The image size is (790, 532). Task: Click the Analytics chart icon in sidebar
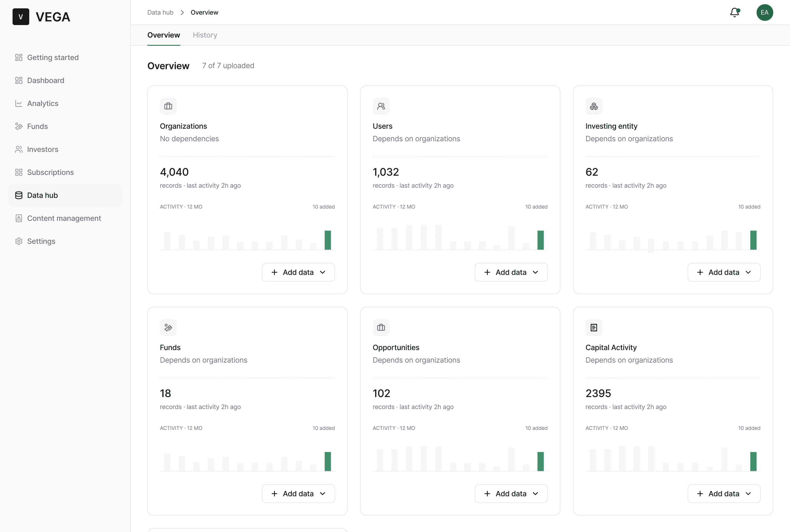coord(19,103)
